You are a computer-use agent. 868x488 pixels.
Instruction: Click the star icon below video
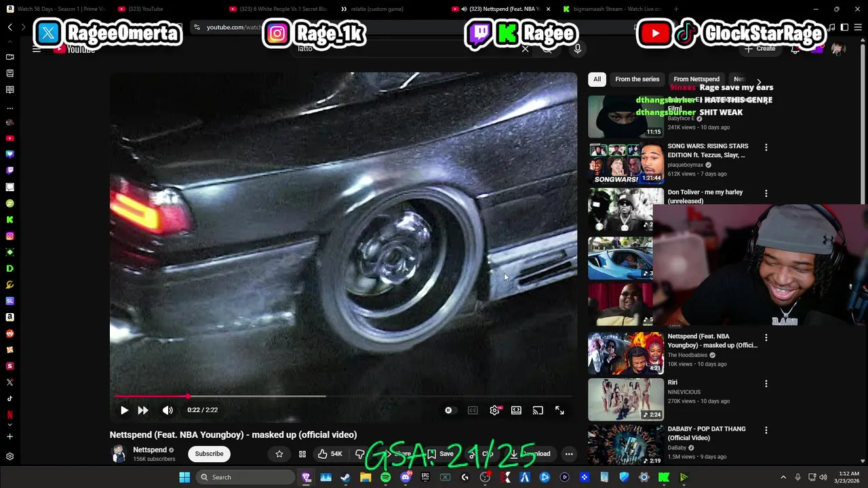(279, 453)
